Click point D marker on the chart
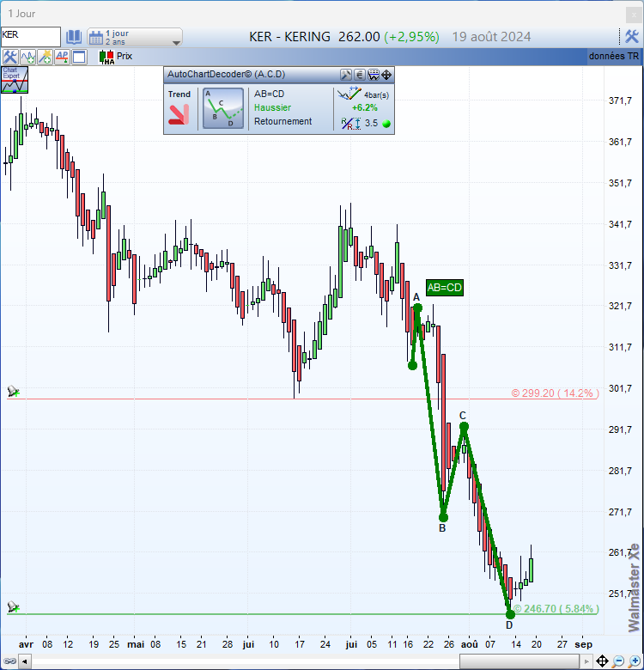Viewport: 644px width, 670px height. click(510, 614)
